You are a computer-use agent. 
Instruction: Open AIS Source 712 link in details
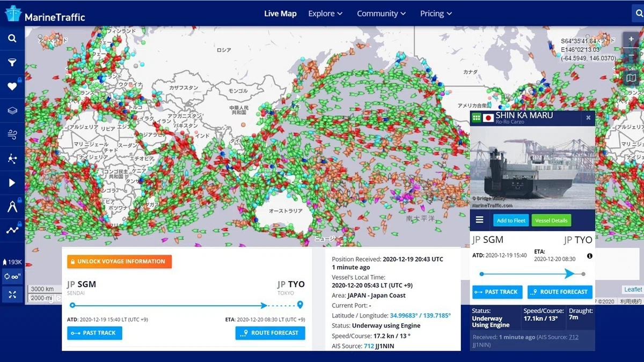pos(369,346)
